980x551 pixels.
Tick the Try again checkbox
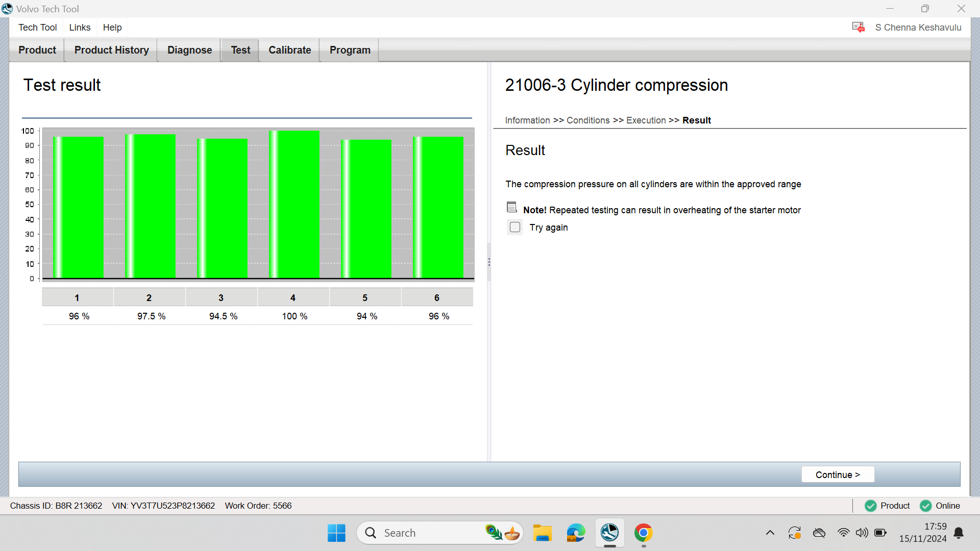coord(515,228)
